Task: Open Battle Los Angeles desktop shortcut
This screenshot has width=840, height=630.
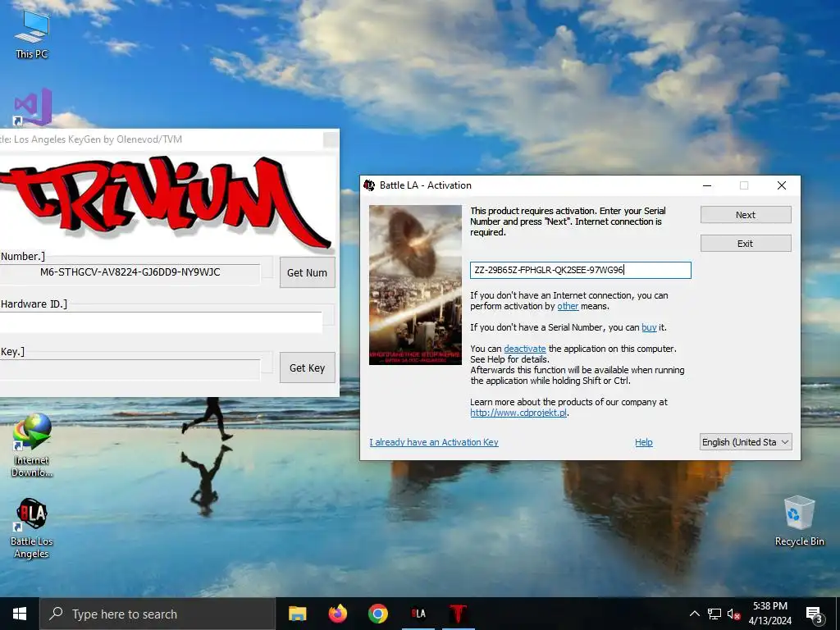Action: point(32,528)
